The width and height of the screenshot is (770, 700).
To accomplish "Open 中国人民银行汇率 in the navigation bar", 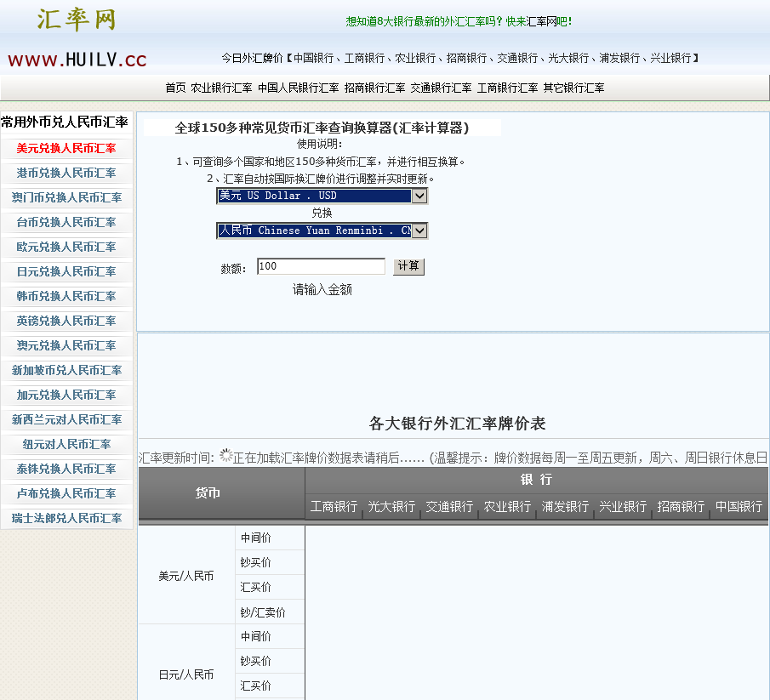I will click(298, 88).
